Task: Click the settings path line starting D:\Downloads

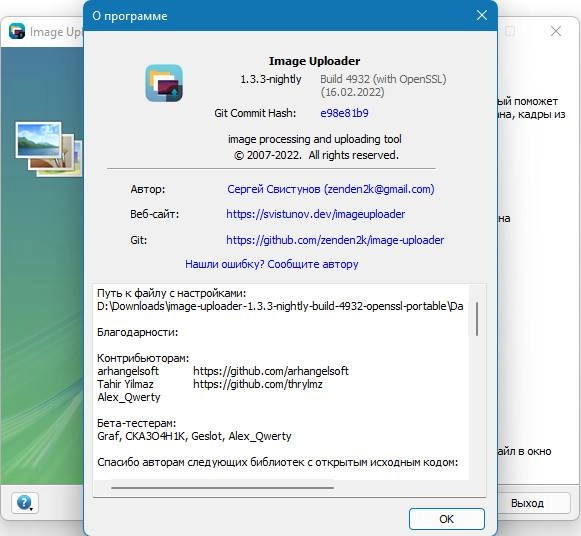Action: (280, 306)
